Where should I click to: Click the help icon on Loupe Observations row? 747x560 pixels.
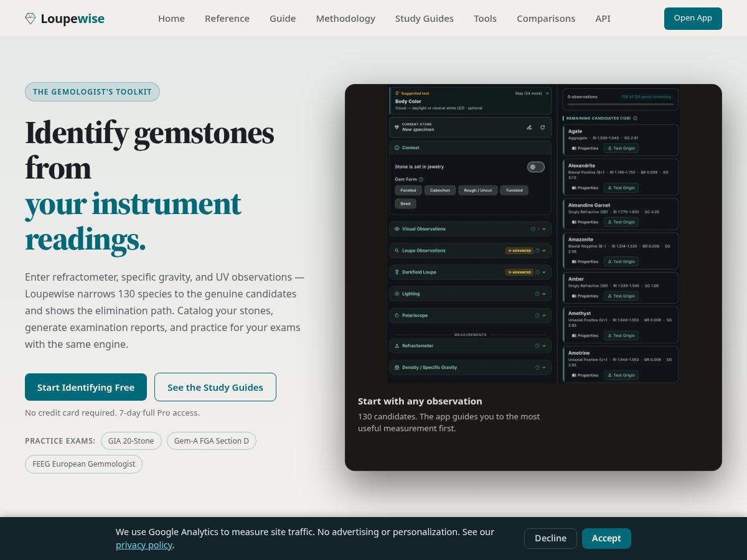pos(537,251)
